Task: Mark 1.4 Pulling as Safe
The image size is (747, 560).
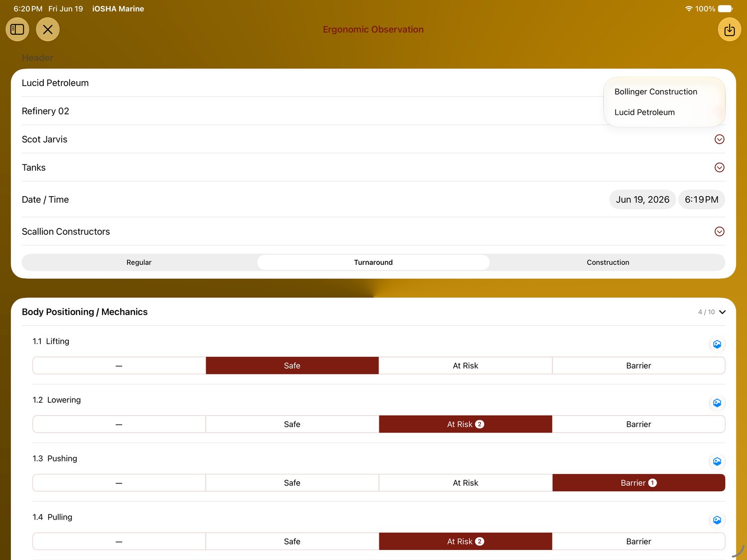Action: 292,542
